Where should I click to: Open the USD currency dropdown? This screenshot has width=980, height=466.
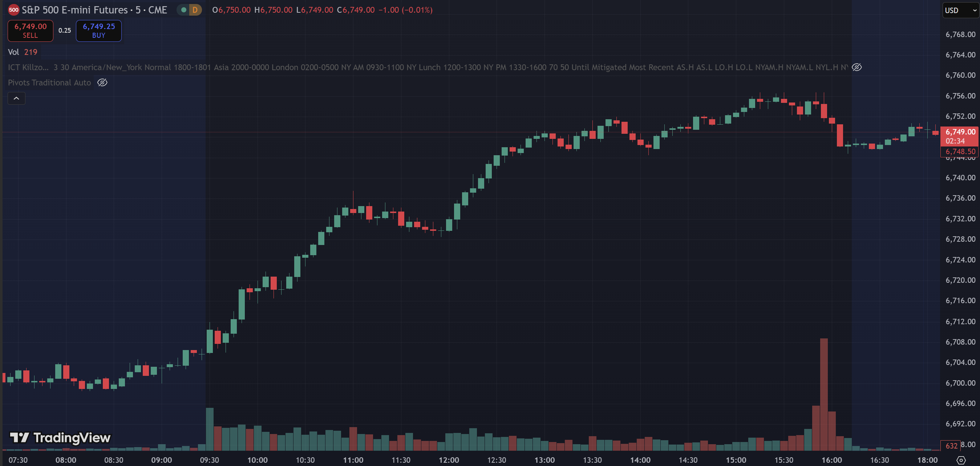(960, 10)
